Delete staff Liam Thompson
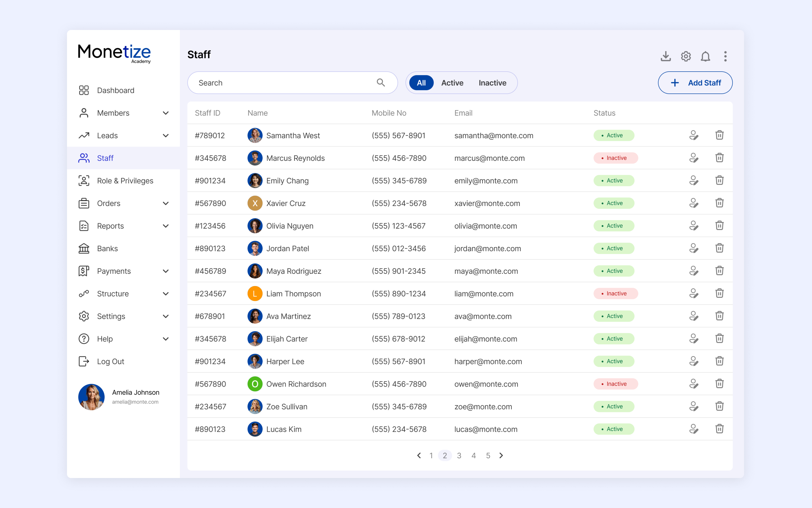812x508 pixels. click(x=719, y=293)
